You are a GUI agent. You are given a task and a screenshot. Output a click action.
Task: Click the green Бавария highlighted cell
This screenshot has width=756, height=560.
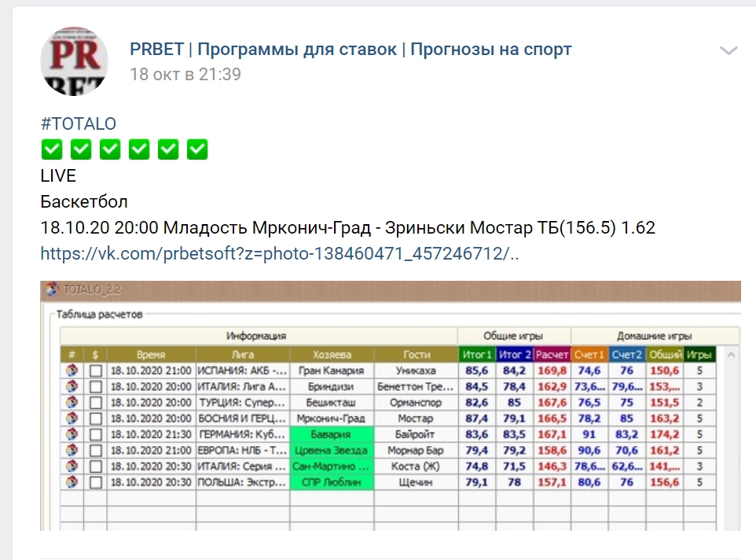[x=332, y=434]
